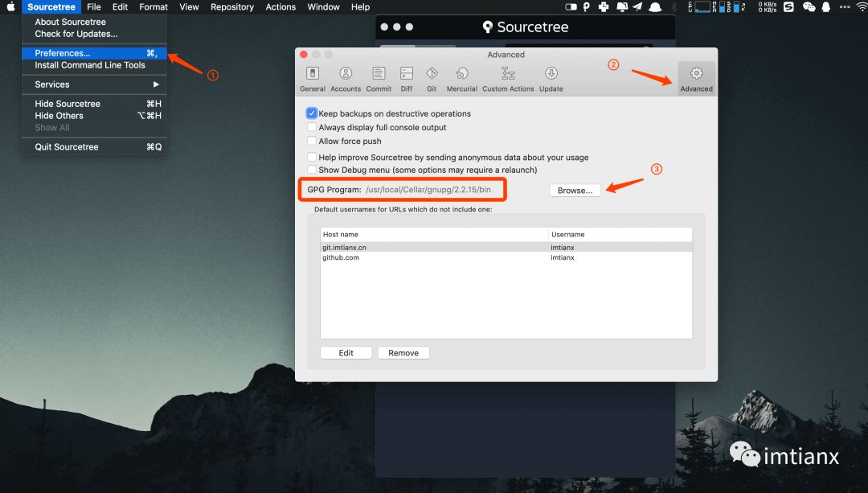868x493 pixels.
Task: Open the Window menu
Action: (x=323, y=6)
